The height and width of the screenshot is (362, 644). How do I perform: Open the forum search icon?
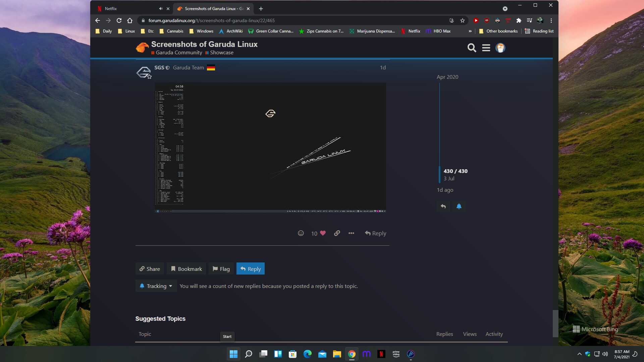[x=472, y=48]
